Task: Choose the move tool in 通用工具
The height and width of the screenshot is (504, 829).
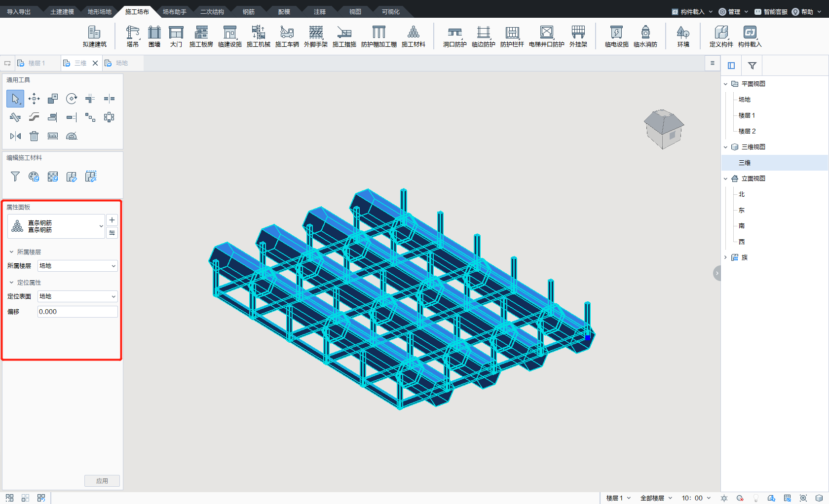Action: point(34,99)
